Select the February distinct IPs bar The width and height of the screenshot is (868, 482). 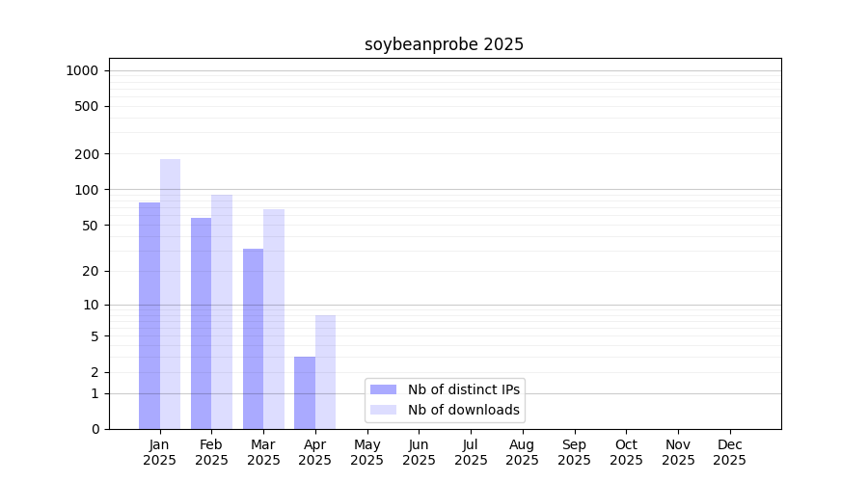point(201,323)
